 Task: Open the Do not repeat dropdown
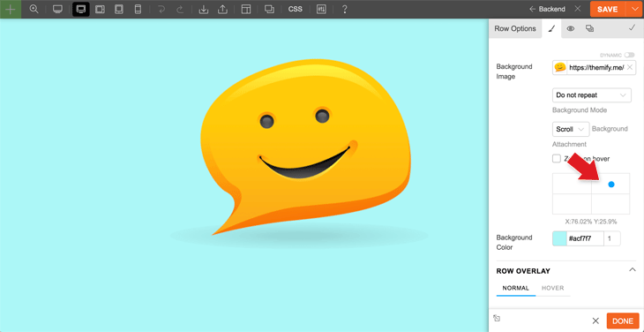pyautogui.click(x=591, y=94)
